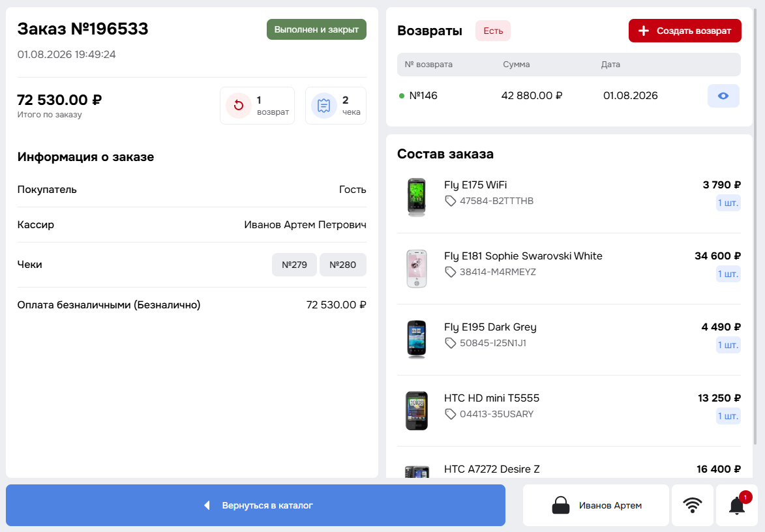Viewport: 765px width, 532px height.
Task: Open receipt №280
Action: pyautogui.click(x=342, y=265)
